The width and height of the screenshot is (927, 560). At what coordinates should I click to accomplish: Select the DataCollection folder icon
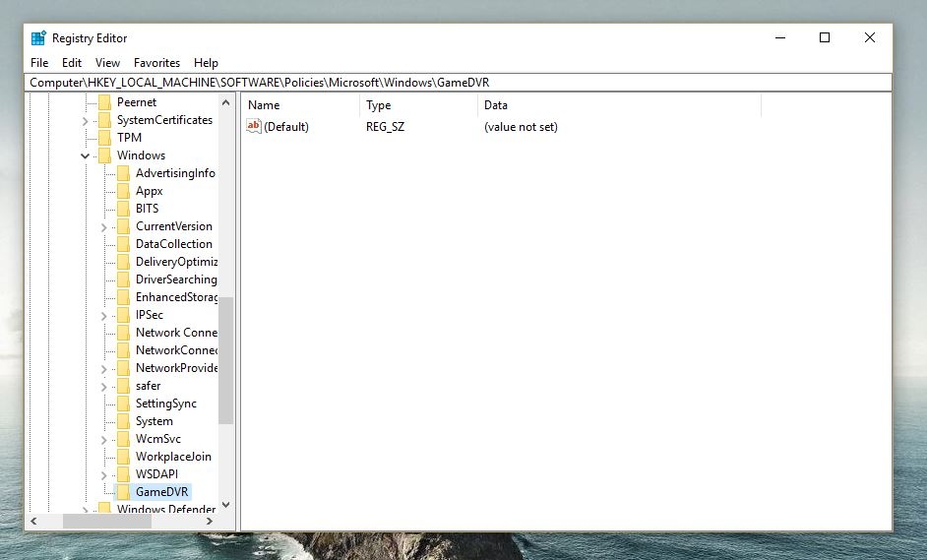124,244
